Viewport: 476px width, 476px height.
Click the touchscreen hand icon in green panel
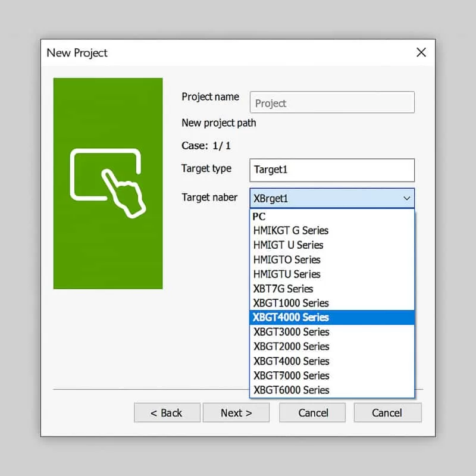coord(108,183)
